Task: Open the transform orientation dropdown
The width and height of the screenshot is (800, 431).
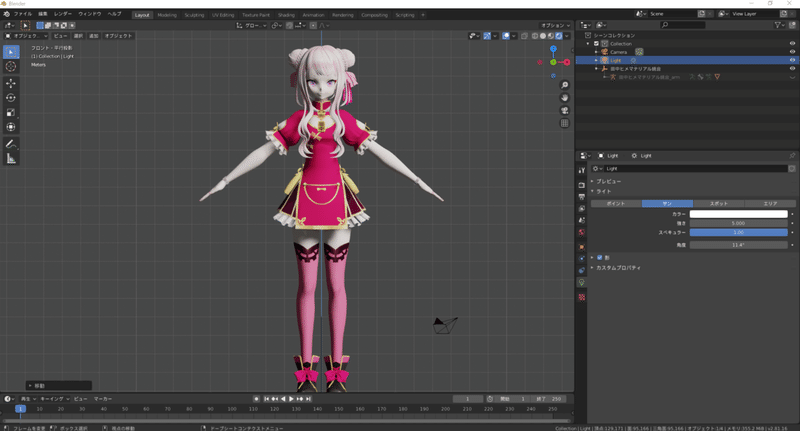Action: tap(251, 26)
